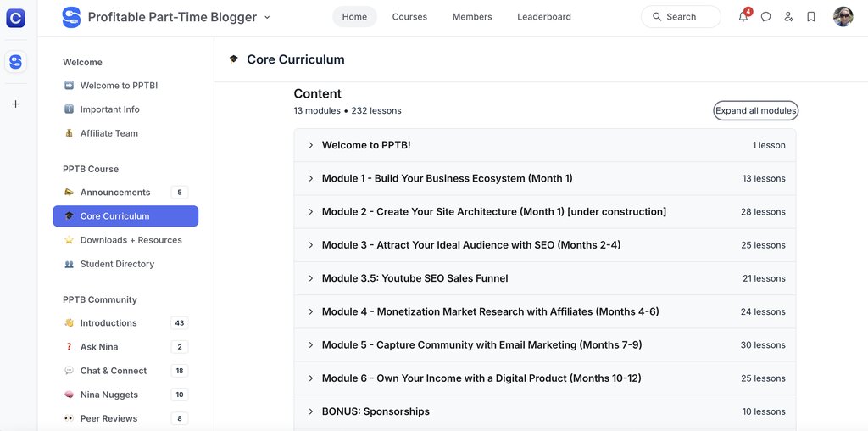Open Peer Reviews in the sidebar

pyautogui.click(x=125, y=418)
